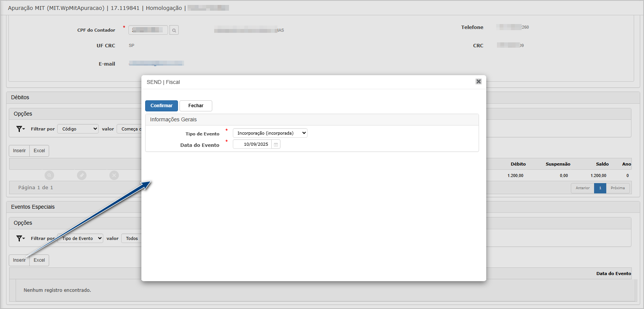Open the Data do Evento calendar picker
This screenshot has height=309, width=644.
tap(276, 144)
